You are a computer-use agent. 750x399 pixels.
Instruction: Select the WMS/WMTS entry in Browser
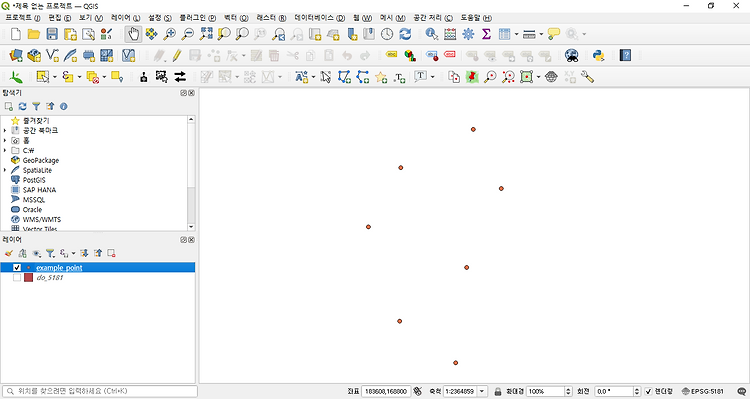coord(42,220)
